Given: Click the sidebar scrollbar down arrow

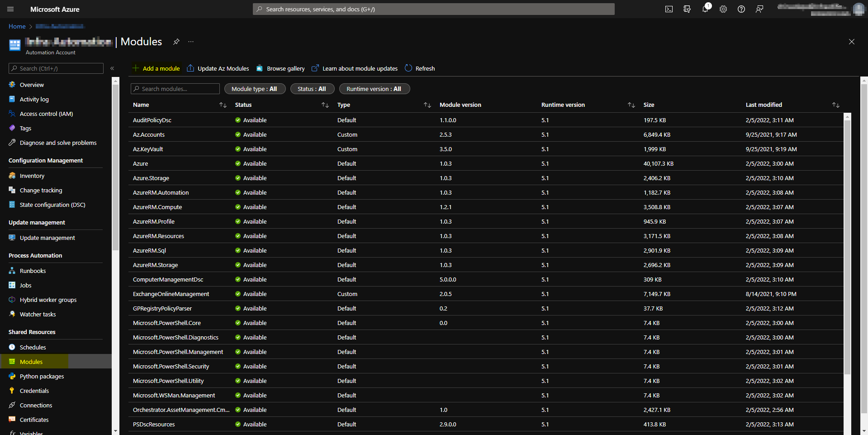Looking at the screenshot, I should coord(115,431).
